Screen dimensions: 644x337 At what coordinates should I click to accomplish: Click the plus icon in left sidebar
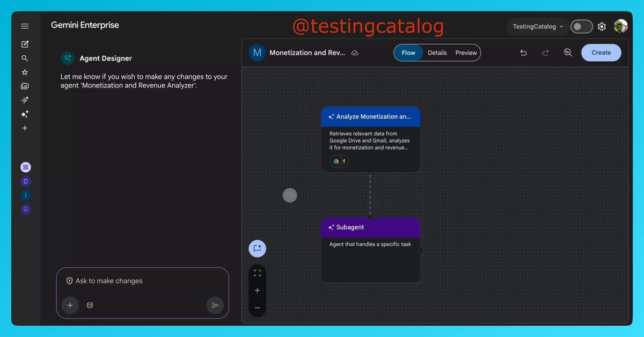[25, 128]
